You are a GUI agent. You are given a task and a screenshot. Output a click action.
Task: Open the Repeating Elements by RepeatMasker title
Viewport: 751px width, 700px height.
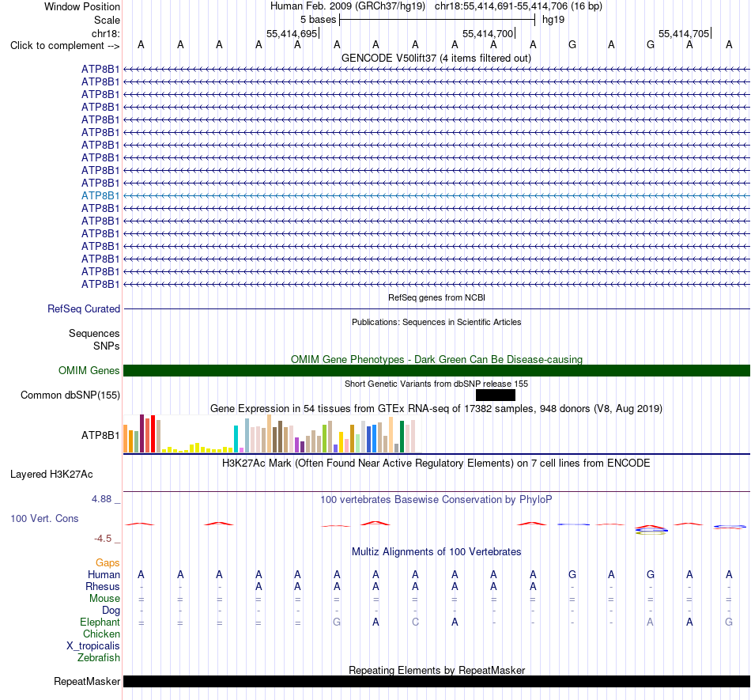click(436, 670)
